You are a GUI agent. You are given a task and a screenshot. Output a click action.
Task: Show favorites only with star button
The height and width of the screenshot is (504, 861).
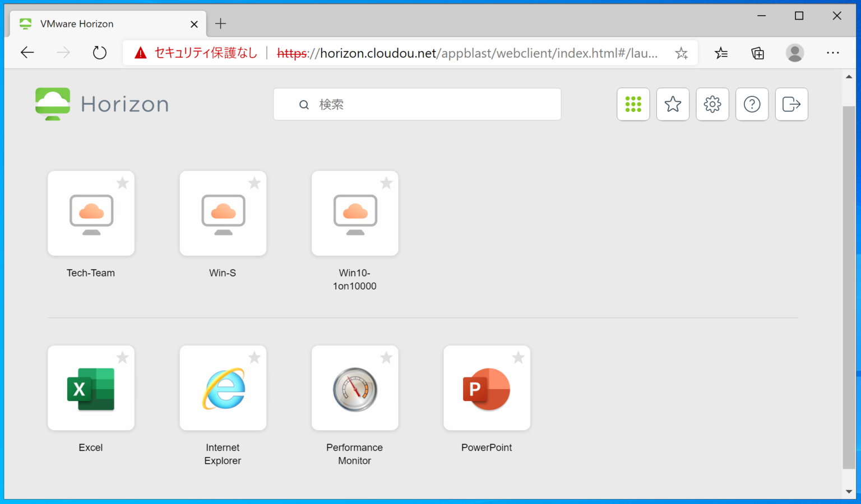point(673,104)
